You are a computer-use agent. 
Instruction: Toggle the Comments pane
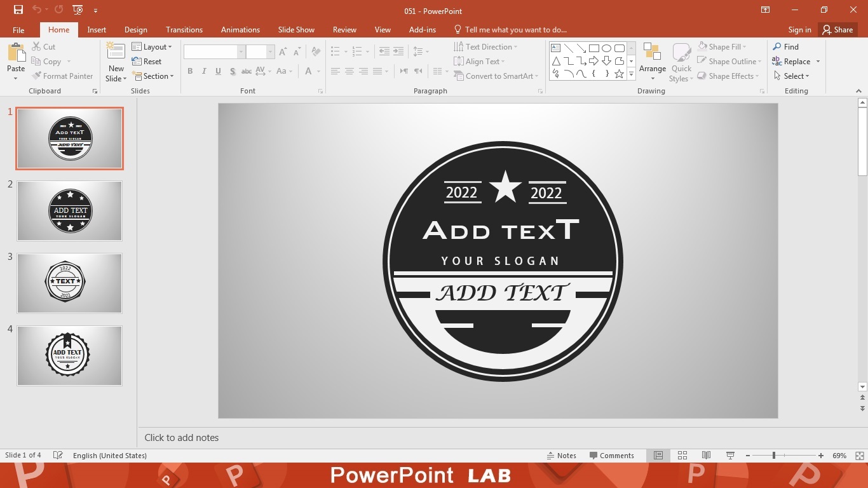(611, 456)
